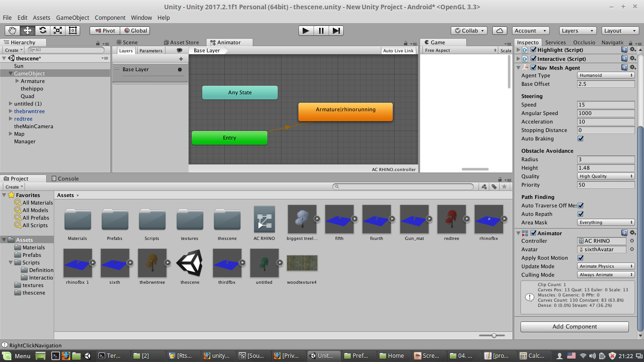
Task: Click Add Component button
Action: point(575,327)
